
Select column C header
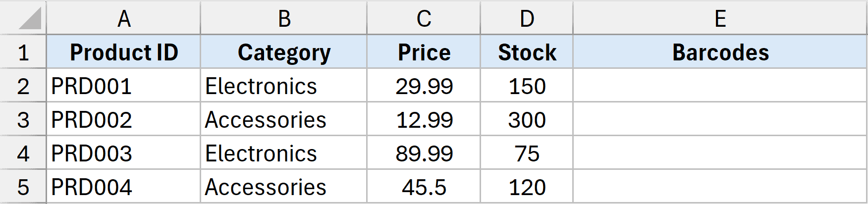click(424, 19)
